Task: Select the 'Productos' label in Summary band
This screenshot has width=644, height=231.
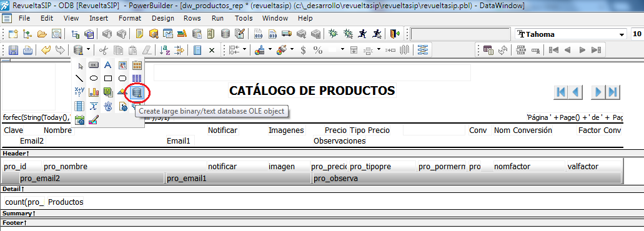Action: [x=66, y=202]
